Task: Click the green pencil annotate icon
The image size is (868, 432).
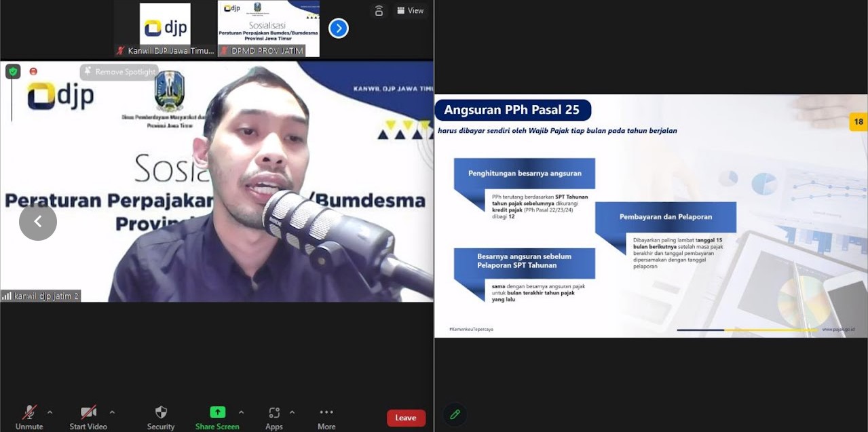Action: coord(455,414)
